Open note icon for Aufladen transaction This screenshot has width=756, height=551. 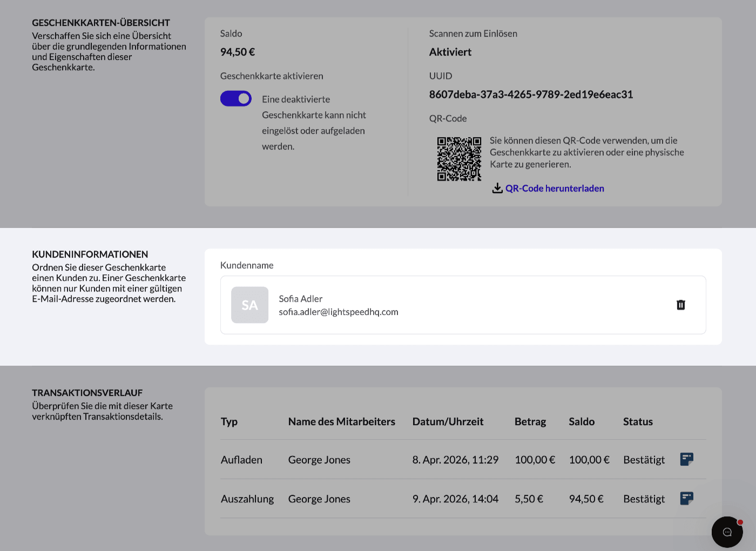(x=687, y=459)
